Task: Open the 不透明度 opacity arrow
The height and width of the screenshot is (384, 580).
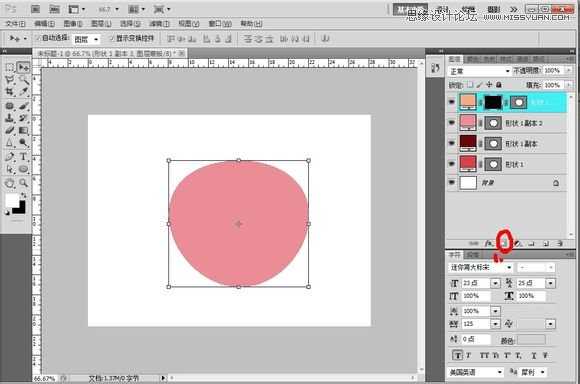Action: [569, 70]
